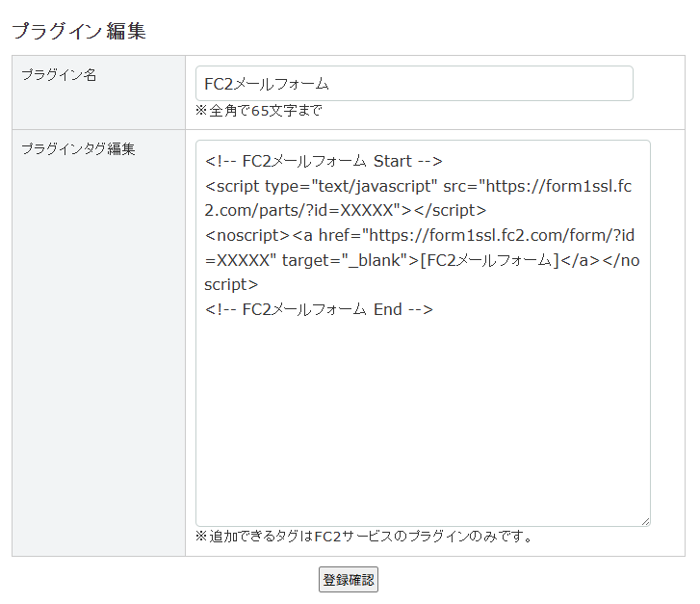Click target="_blank" in the code
Viewport: 700px width, 604px height.
tap(350, 260)
